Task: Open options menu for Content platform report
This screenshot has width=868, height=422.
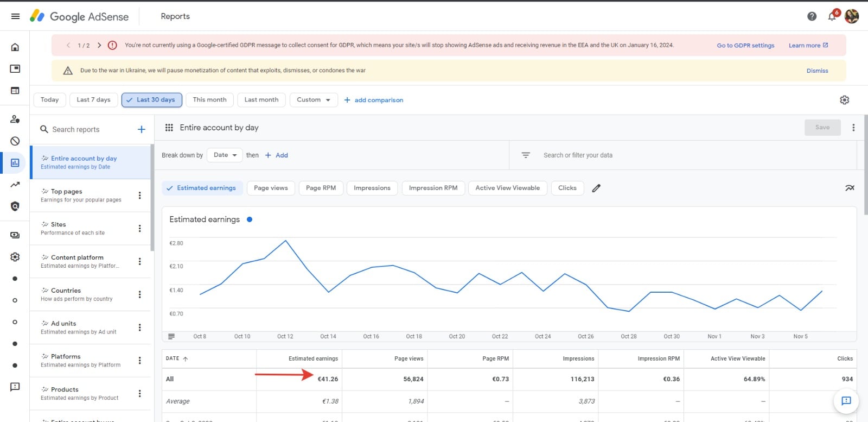Action: pos(139,262)
